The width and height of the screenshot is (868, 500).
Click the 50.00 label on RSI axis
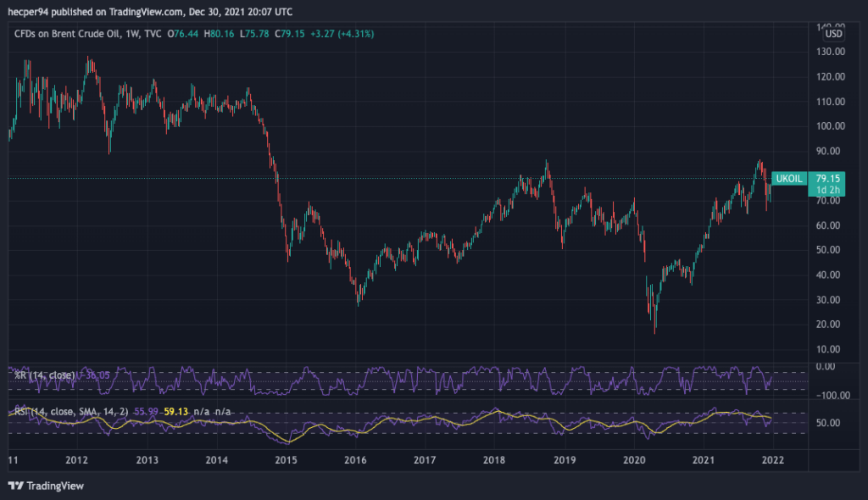pyautogui.click(x=828, y=423)
